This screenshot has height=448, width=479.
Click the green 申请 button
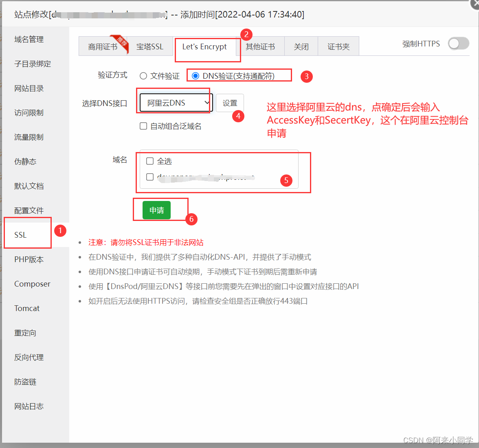(156, 210)
